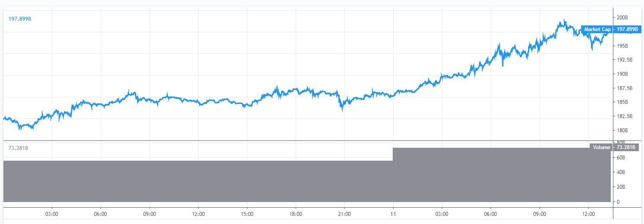Click the blue 197.899B price axis badge
Image resolution: width=644 pixels, height=224 pixels.
pos(627,29)
